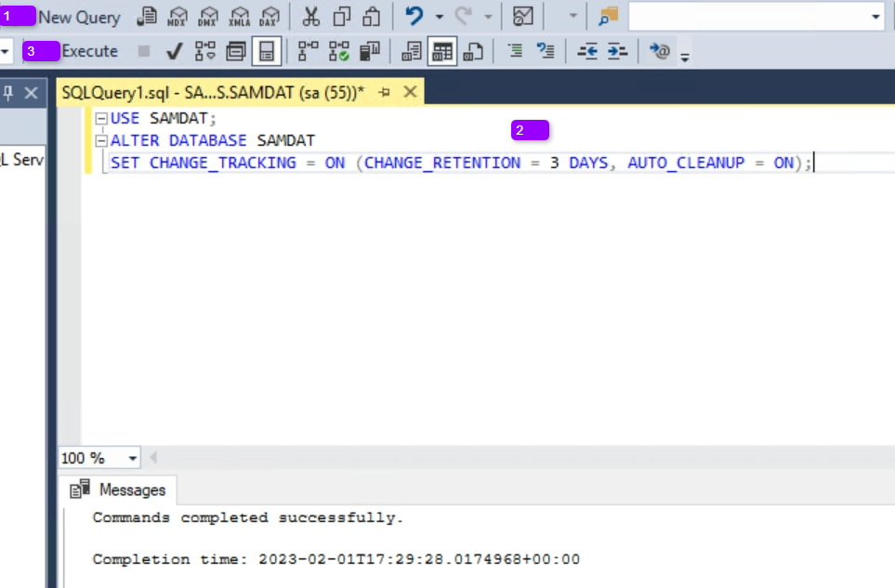This screenshot has width=895, height=588.
Task: Toggle Results to Grid option
Action: click(x=443, y=51)
